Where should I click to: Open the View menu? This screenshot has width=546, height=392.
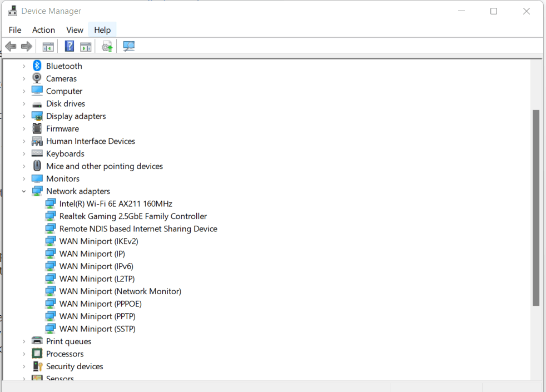(75, 30)
